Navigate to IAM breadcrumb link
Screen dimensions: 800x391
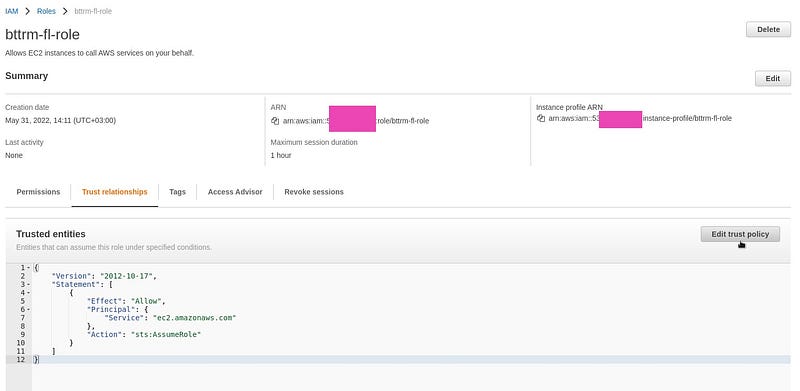pyautogui.click(x=12, y=11)
